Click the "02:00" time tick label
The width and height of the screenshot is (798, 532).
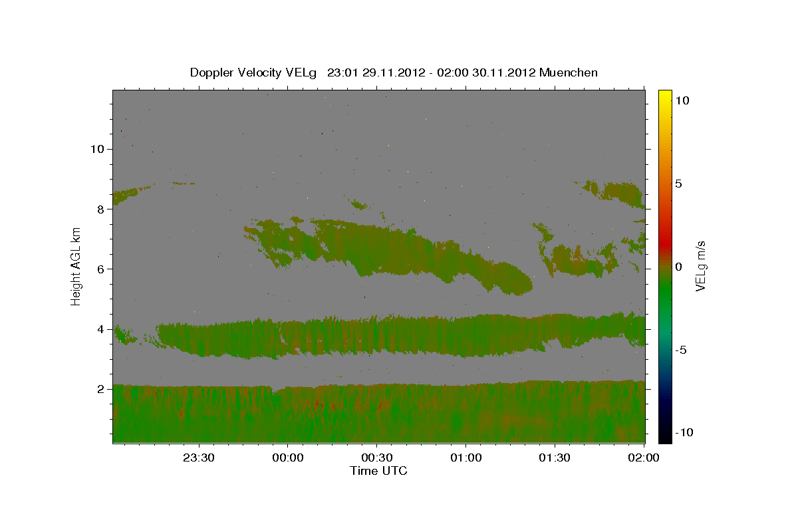tap(644, 458)
